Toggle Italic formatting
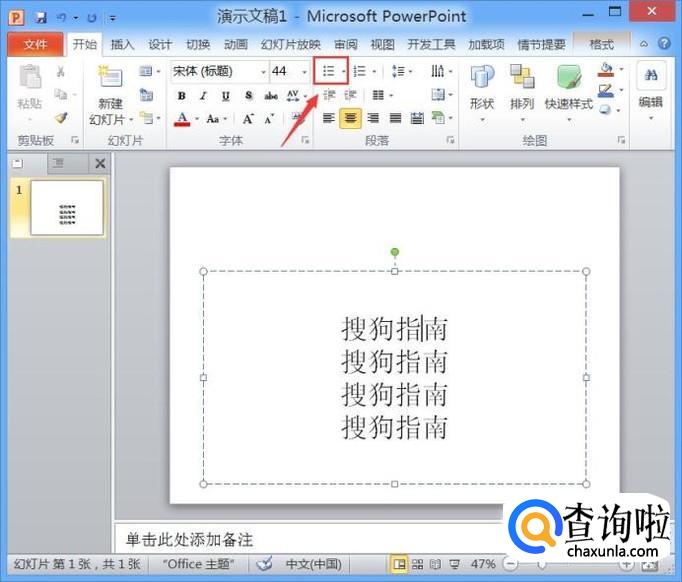682x582 pixels. click(203, 96)
